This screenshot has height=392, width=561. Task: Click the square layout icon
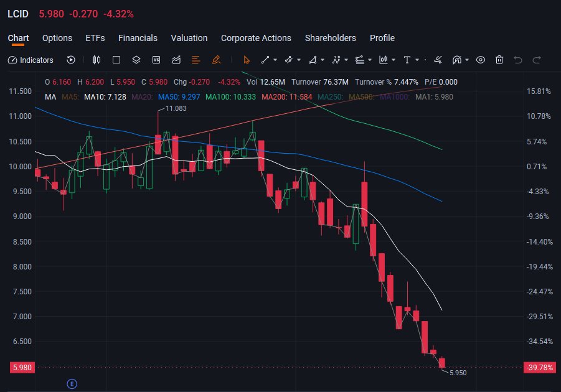coord(116,60)
